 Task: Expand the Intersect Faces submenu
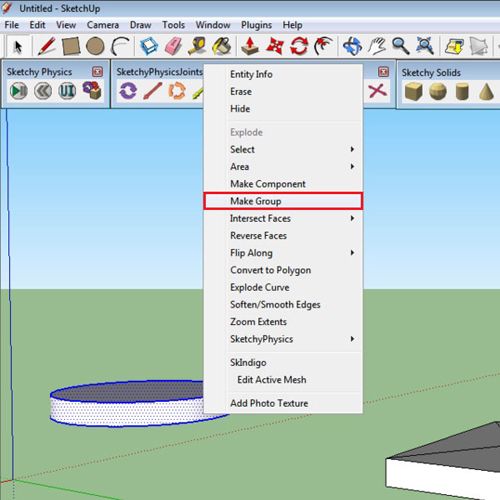283,218
